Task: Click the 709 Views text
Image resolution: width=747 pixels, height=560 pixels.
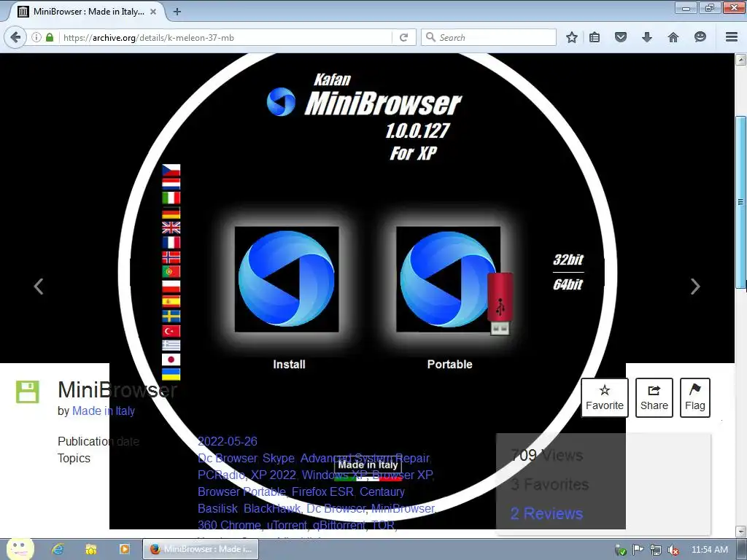Action: pyautogui.click(x=546, y=455)
